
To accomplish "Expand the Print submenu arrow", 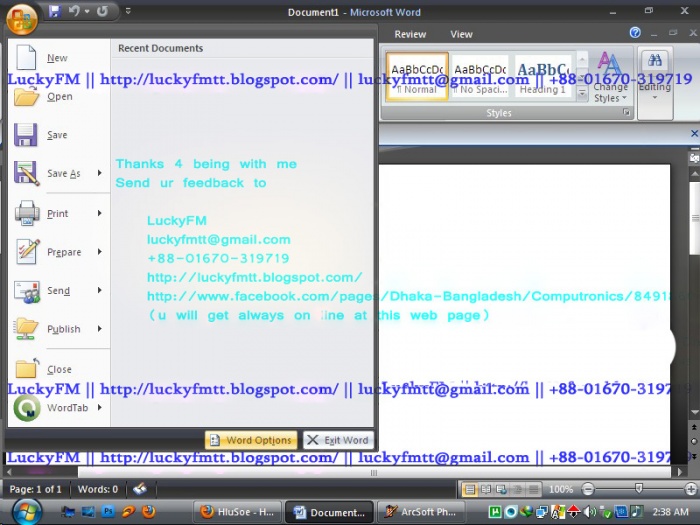I will (x=99, y=213).
